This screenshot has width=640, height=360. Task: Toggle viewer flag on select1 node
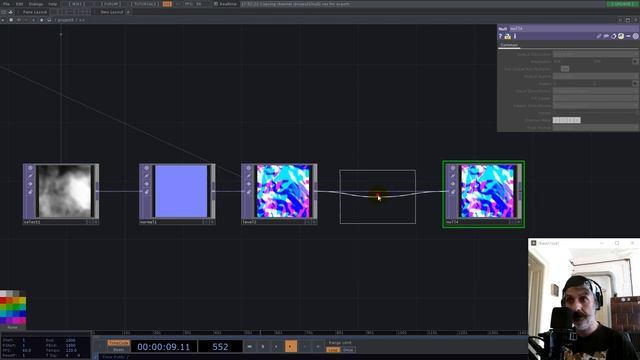(x=30, y=168)
